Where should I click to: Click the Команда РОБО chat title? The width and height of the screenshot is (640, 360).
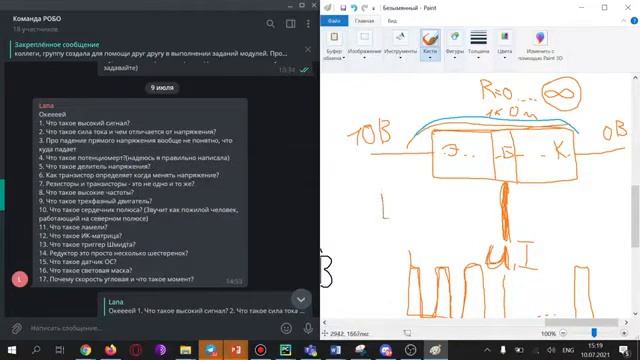tap(37, 19)
